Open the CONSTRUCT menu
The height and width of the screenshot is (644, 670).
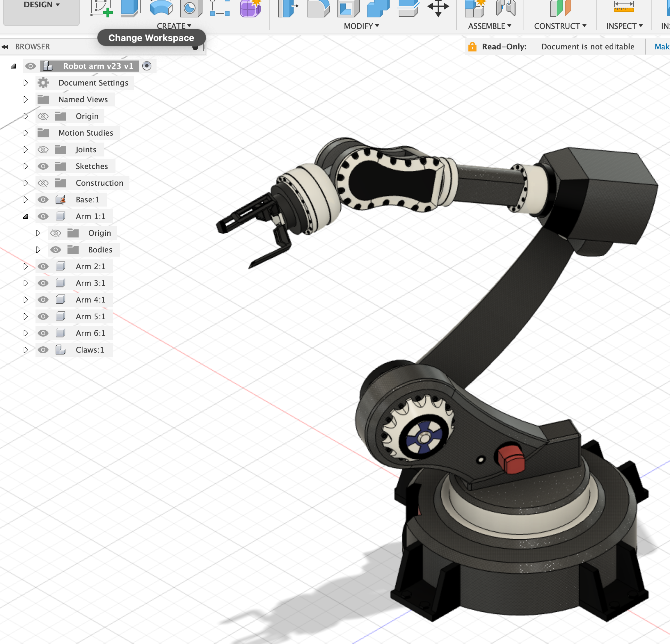(x=560, y=26)
